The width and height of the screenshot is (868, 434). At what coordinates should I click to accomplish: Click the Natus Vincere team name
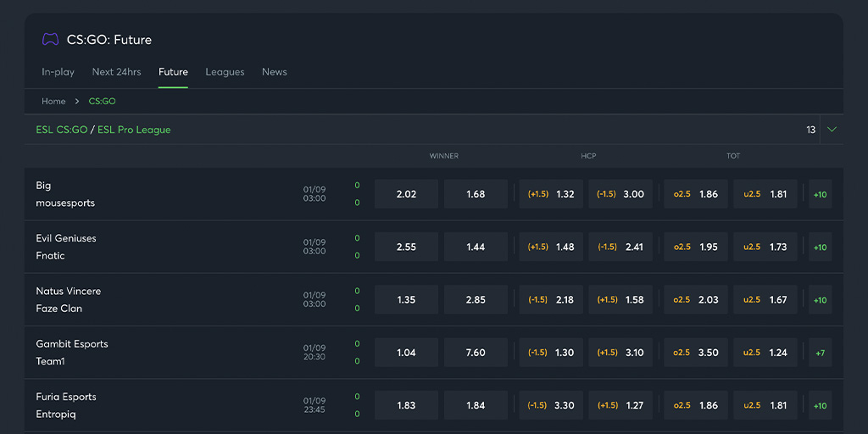(69, 292)
